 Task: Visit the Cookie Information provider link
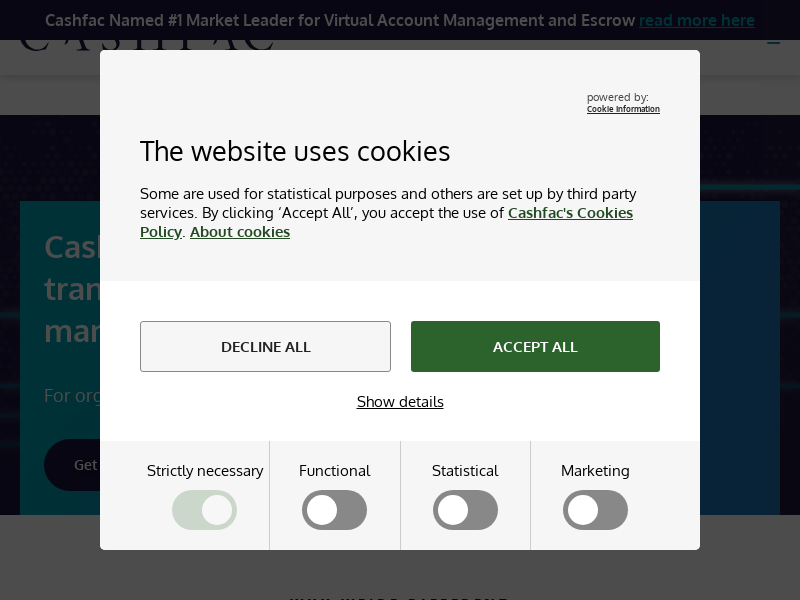(623, 109)
